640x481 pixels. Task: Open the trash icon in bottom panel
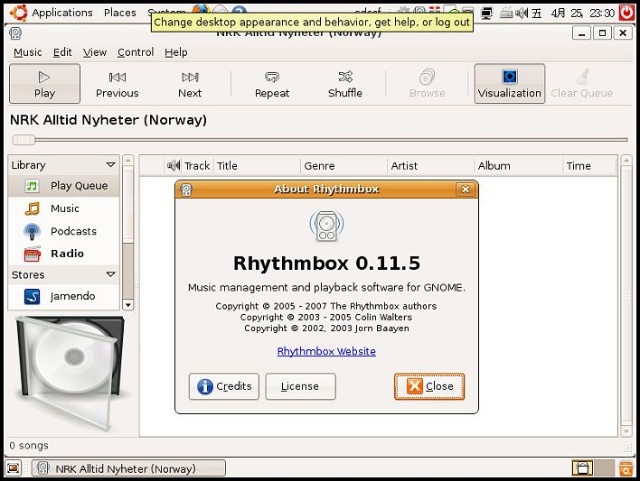(626, 468)
